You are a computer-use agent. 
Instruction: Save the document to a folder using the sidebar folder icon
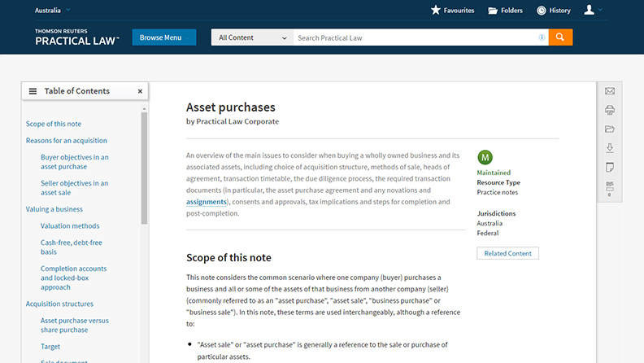[x=610, y=129]
